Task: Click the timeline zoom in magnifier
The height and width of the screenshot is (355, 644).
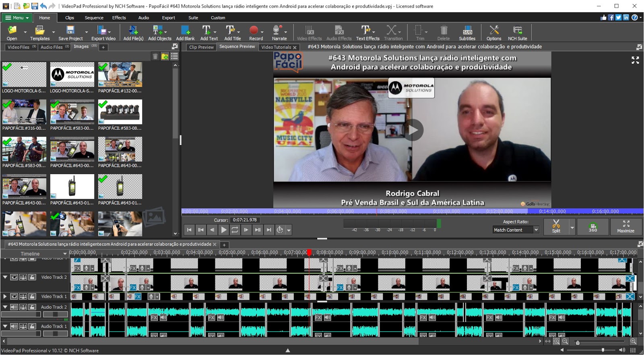Action: coord(633,341)
